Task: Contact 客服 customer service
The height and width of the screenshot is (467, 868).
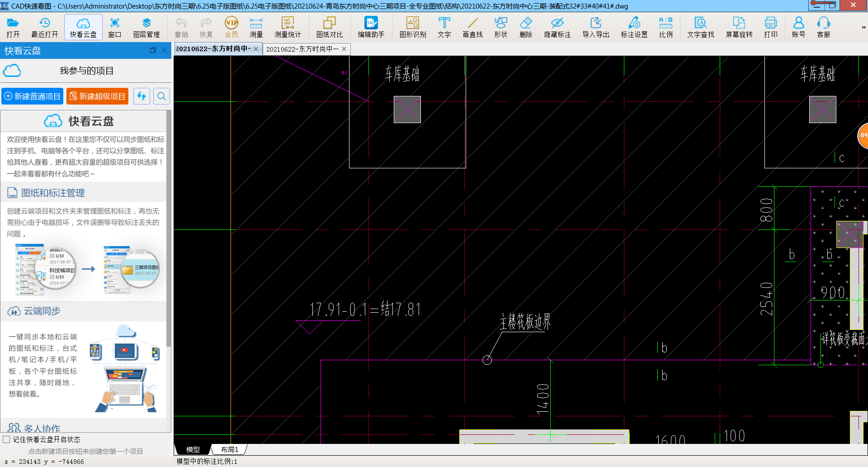Action: tap(824, 27)
